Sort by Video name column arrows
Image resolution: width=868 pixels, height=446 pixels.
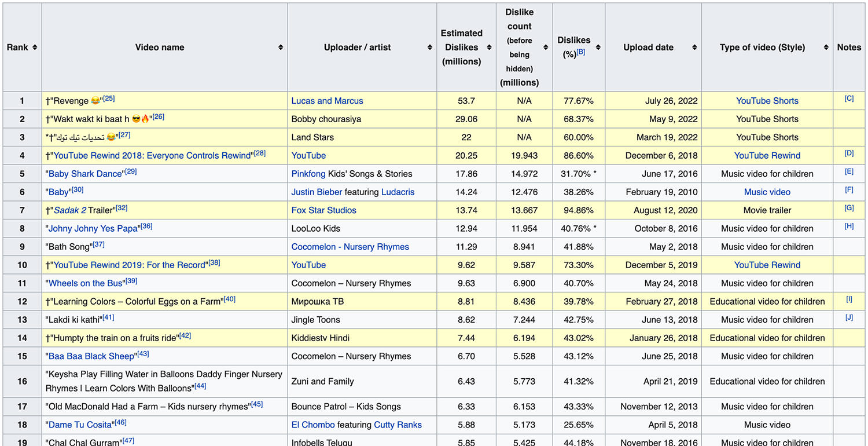[x=281, y=47]
